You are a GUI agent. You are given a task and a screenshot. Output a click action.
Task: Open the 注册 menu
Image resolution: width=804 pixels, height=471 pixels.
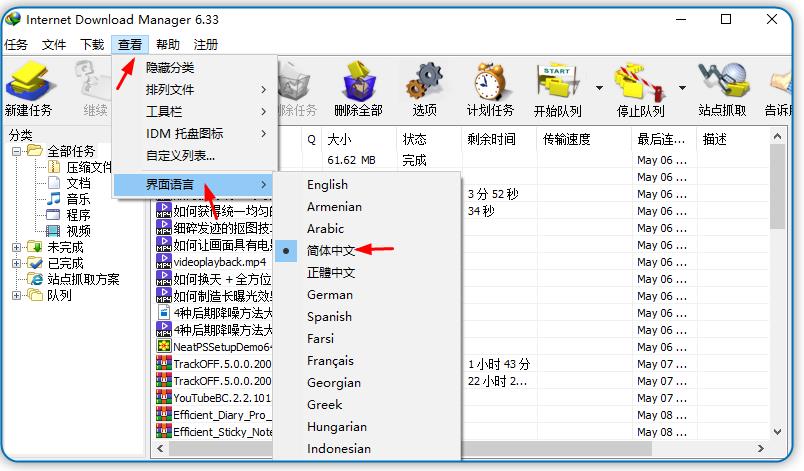click(x=206, y=45)
